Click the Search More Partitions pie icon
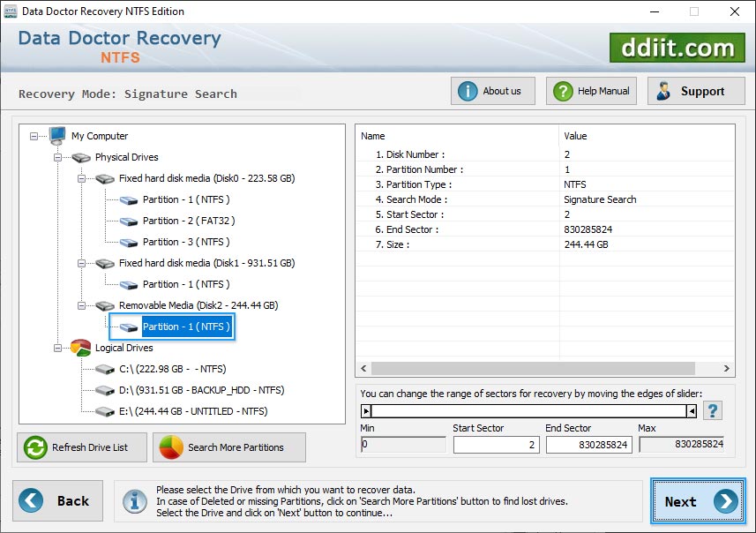The height and width of the screenshot is (533, 756). click(x=172, y=447)
